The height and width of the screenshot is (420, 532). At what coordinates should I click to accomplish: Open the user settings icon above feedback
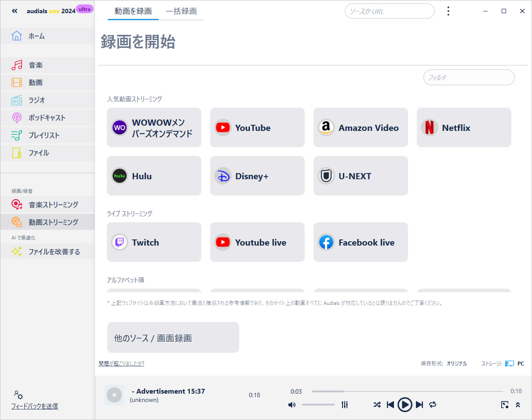pos(18,395)
